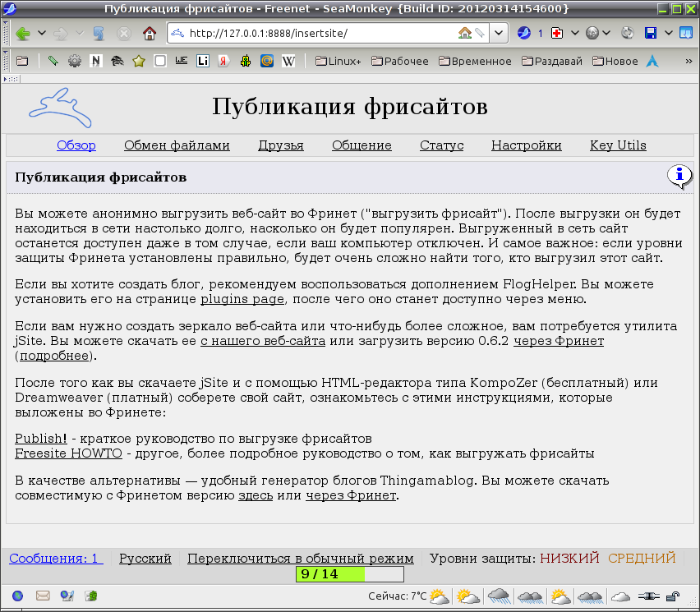Open the Временное bookmarks folder

475,61
